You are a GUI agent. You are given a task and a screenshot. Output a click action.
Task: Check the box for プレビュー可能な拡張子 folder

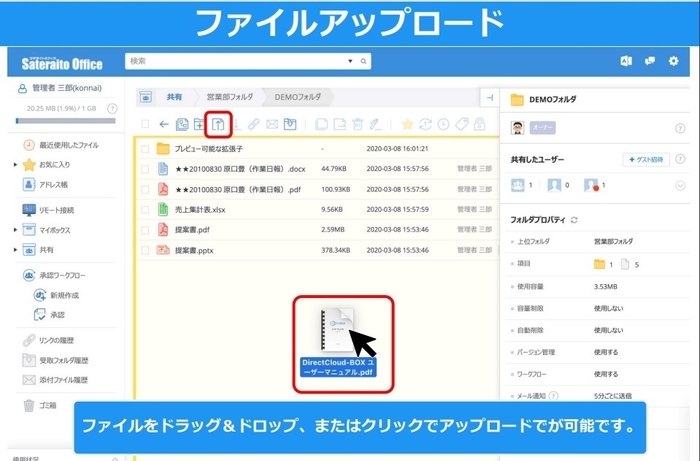coord(145,149)
